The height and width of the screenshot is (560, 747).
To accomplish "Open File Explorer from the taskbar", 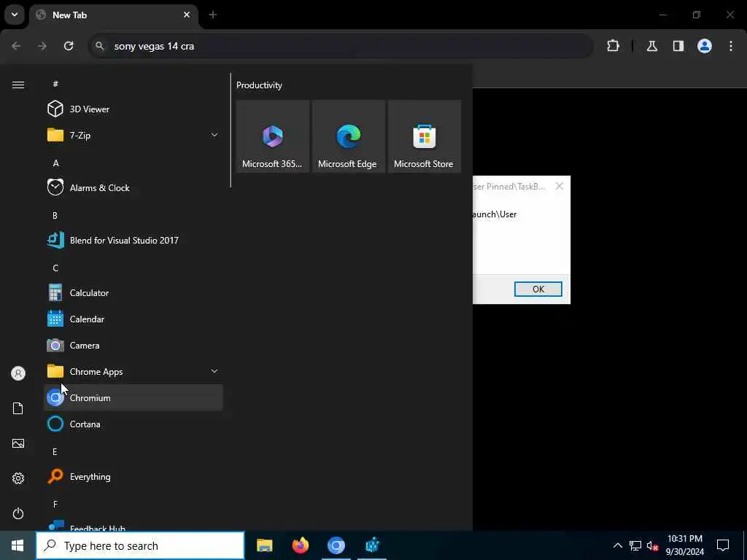I will 264,545.
